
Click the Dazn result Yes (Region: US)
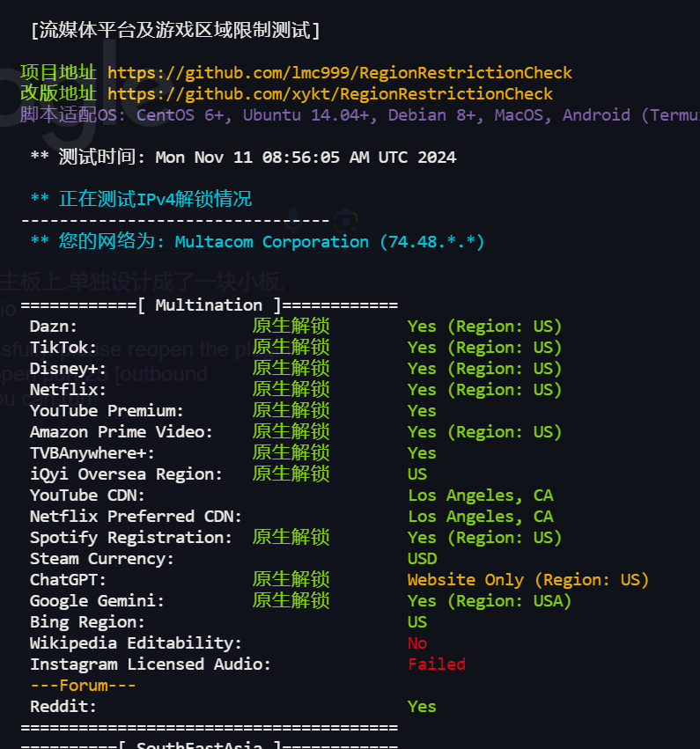tap(484, 327)
